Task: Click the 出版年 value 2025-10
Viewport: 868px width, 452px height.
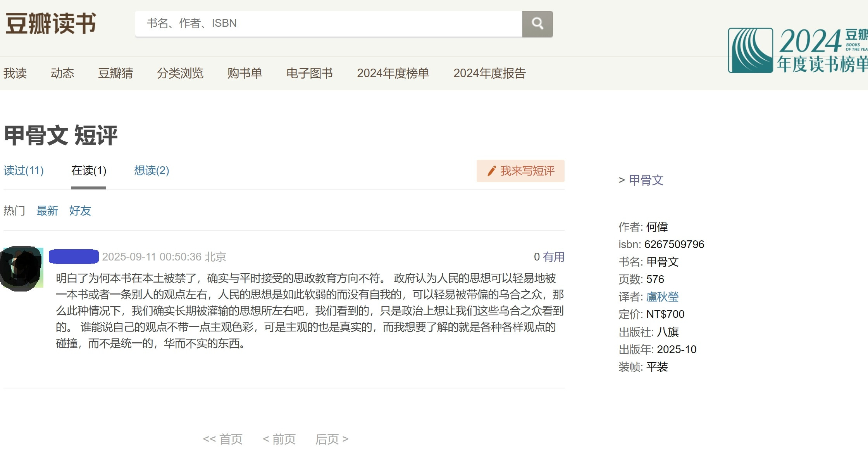Action: click(677, 349)
